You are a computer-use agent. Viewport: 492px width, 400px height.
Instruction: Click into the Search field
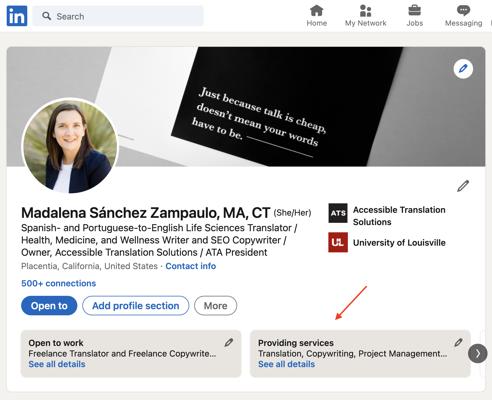tap(118, 16)
